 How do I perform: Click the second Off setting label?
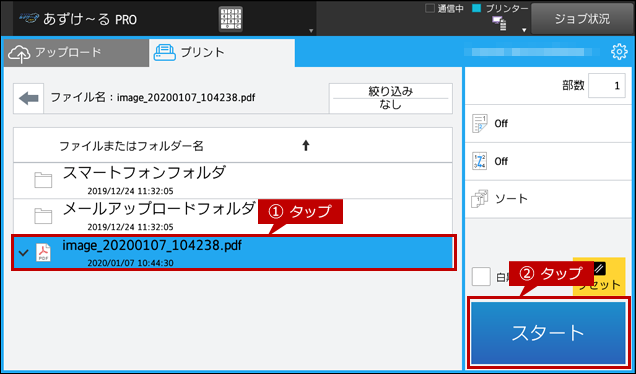tap(501, 161)
